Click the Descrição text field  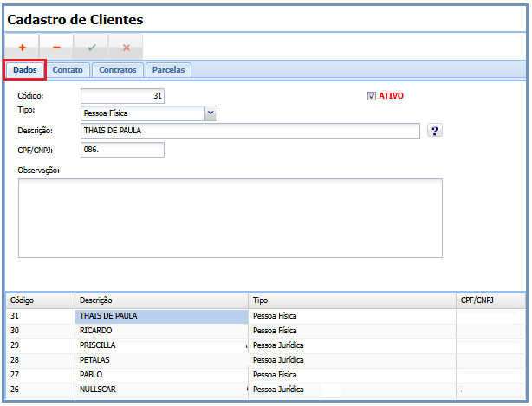tap(250, 131)
